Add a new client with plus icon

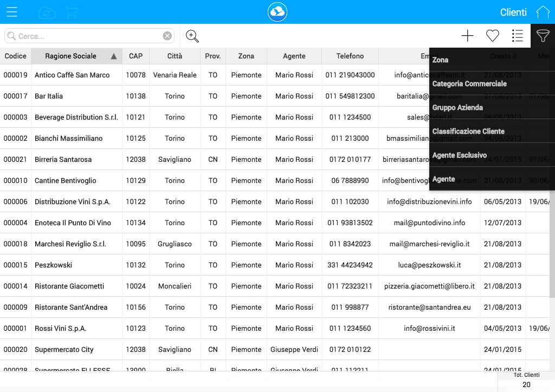point(467,36)
